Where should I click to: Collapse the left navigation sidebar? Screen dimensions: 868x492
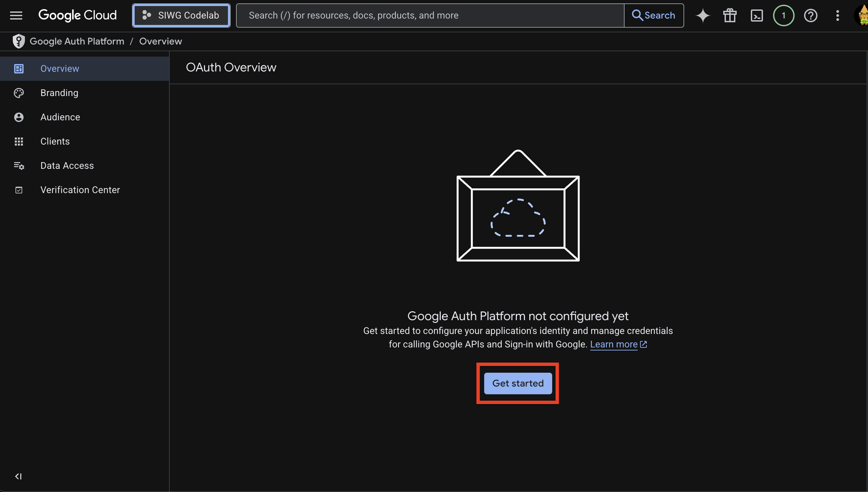19,476
